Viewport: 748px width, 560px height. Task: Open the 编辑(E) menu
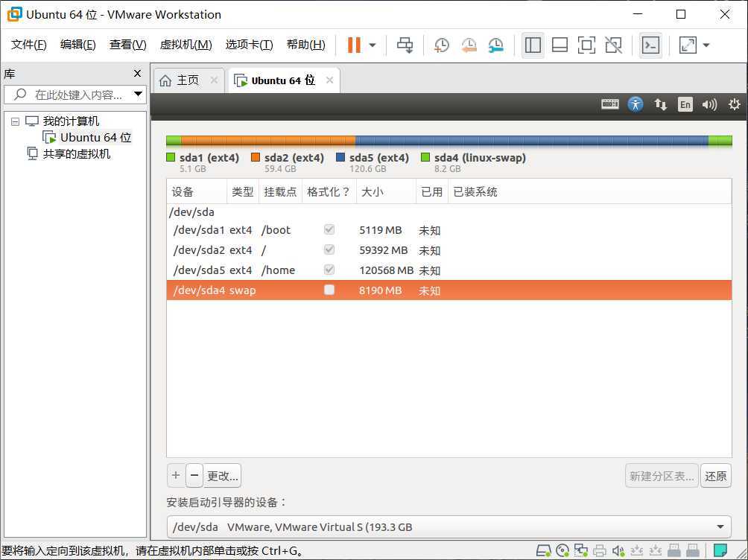[x=77, y=45]
